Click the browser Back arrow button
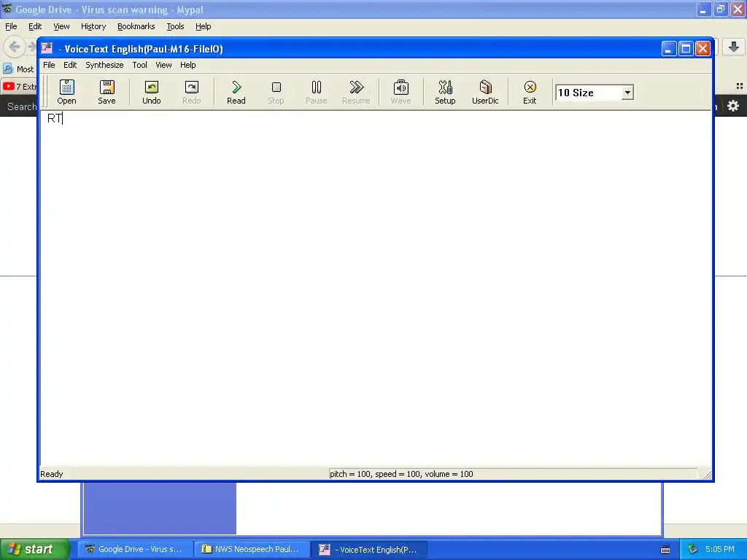 (15, 47)
